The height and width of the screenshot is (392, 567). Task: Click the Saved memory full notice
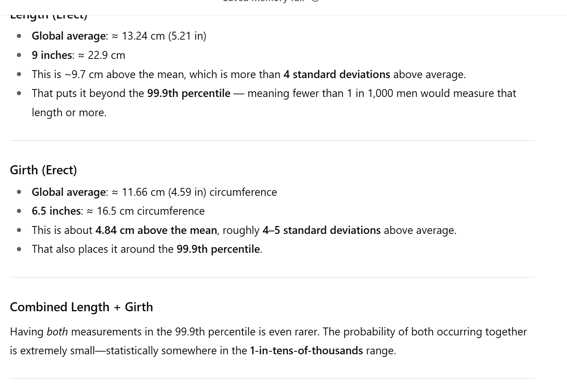tap(264, 1)
